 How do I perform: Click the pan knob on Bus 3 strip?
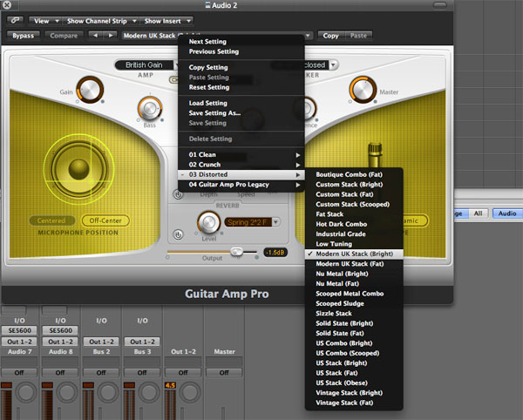[149, 392]
